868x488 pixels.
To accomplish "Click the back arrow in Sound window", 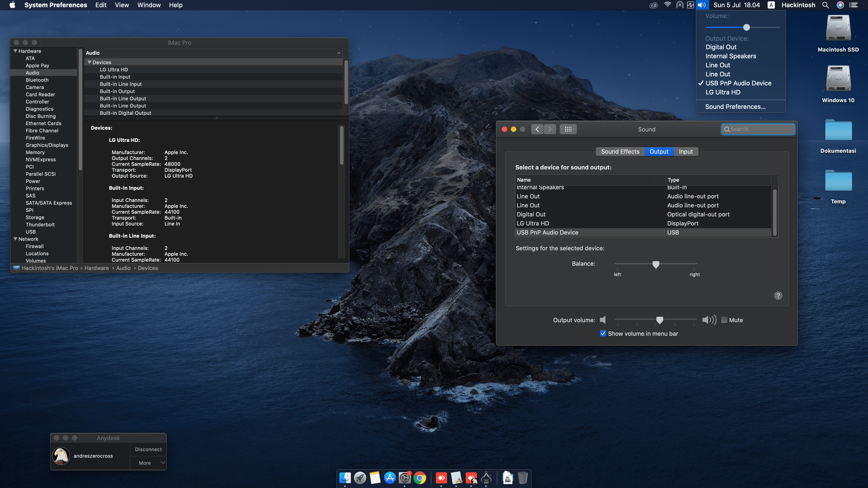I will [x=537, y=129].
